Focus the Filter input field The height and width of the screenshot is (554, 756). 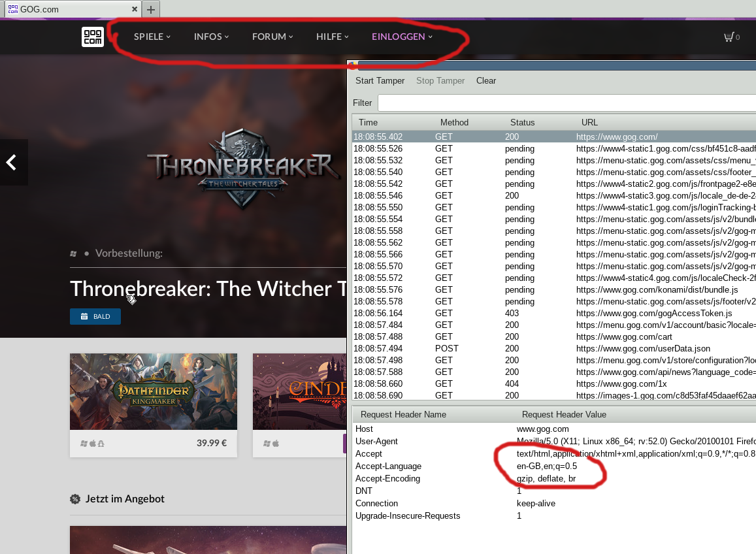click(567, 103)
